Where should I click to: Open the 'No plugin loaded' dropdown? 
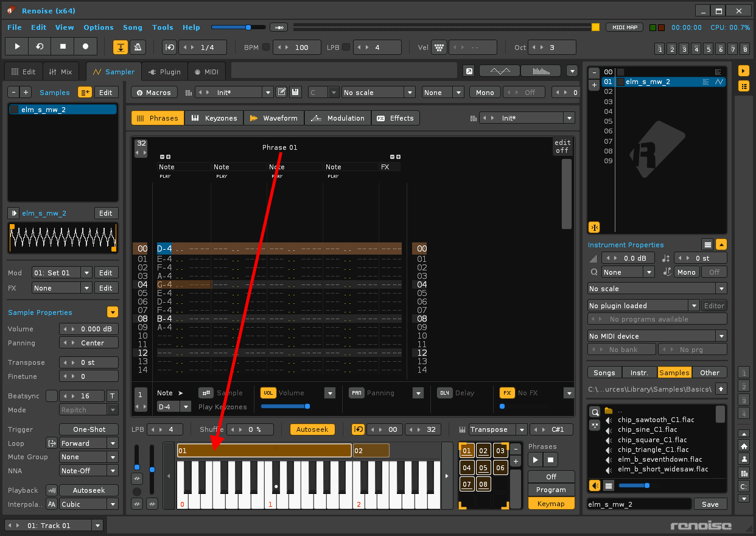(643, 306)
